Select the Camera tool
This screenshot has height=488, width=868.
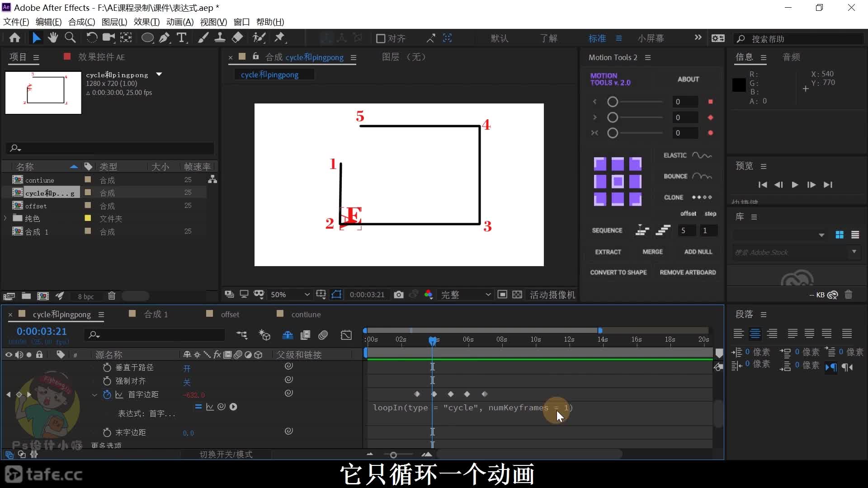pos(108,38)
